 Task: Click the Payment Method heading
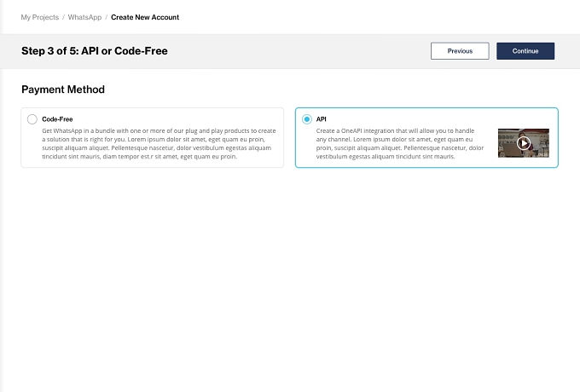tap(63, 89)
